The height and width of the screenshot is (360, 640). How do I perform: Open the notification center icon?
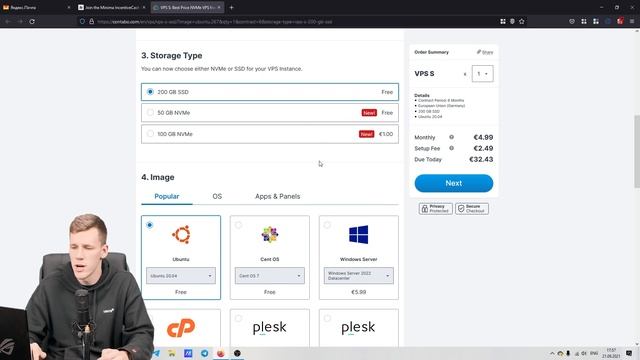pos(629,353)
